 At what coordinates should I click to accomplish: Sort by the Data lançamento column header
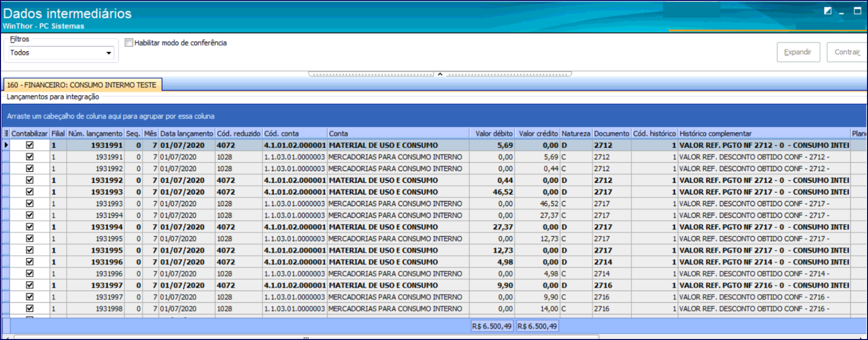pyautogui.click(x=186, y=133)
